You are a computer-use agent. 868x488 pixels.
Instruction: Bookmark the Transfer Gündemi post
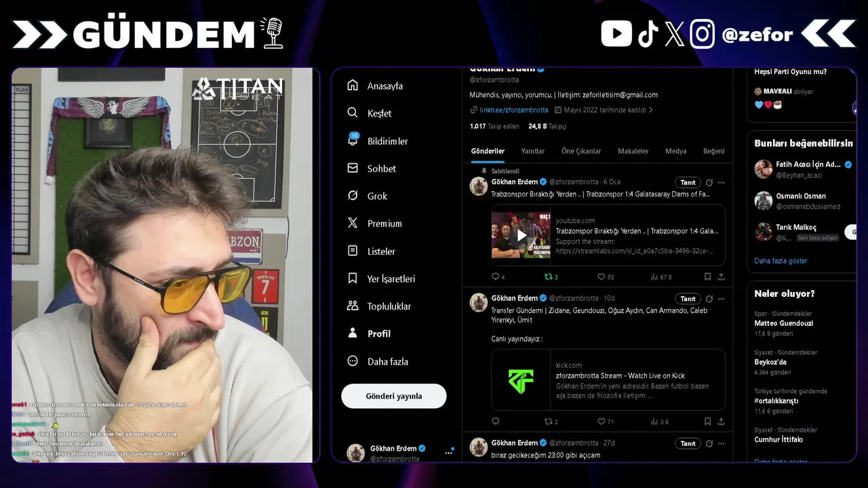pos(707,422)
